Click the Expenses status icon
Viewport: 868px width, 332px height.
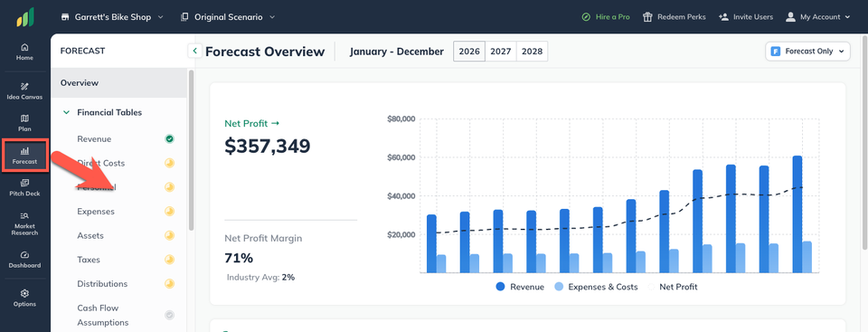click(170, 211)
